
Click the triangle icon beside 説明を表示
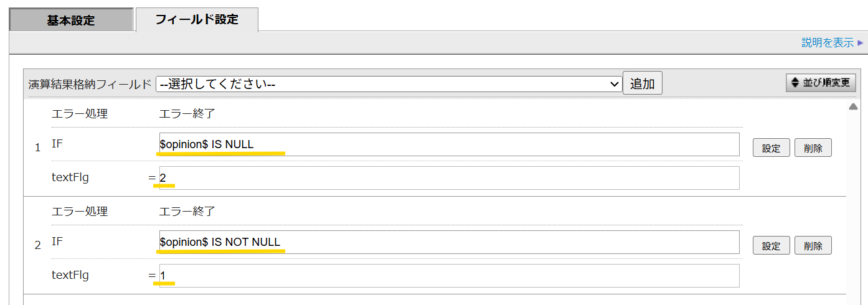pyautogui.click(x=861, y=43)
